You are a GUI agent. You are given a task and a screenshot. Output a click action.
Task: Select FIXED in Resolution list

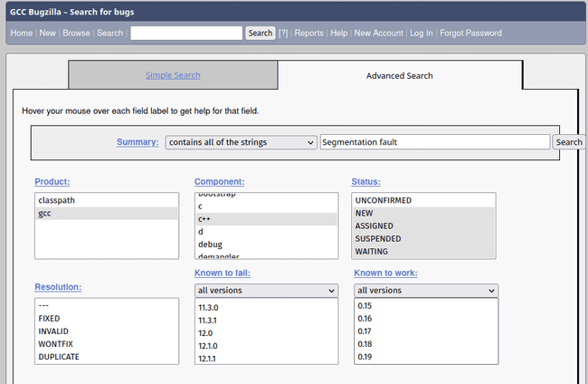tap(107, 318)
